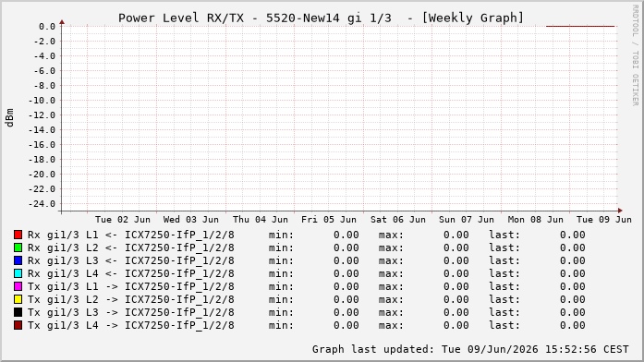Click the red Rx L1 legend swatch

[x=18, y=235]
